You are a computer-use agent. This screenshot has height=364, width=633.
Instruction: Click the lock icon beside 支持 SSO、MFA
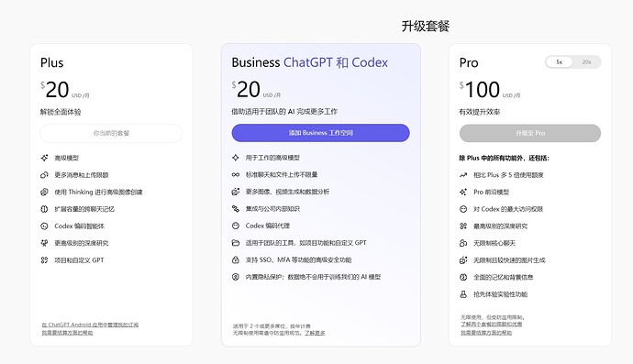point(236,259)
